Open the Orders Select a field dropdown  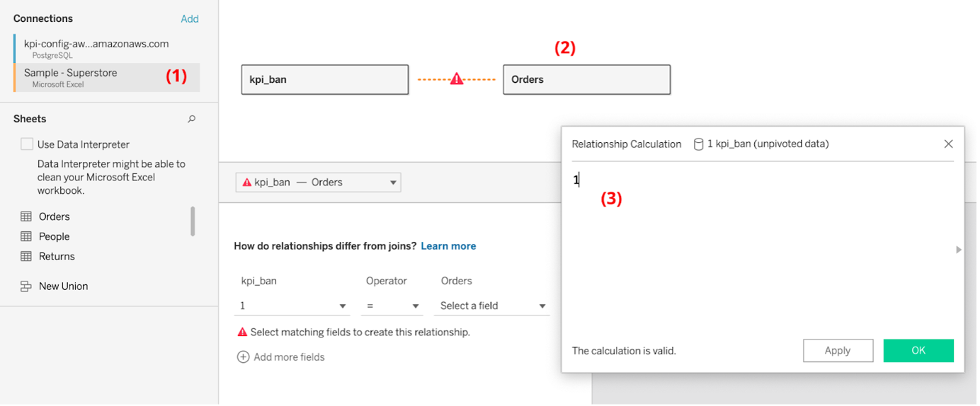click(x=492, y=306)
